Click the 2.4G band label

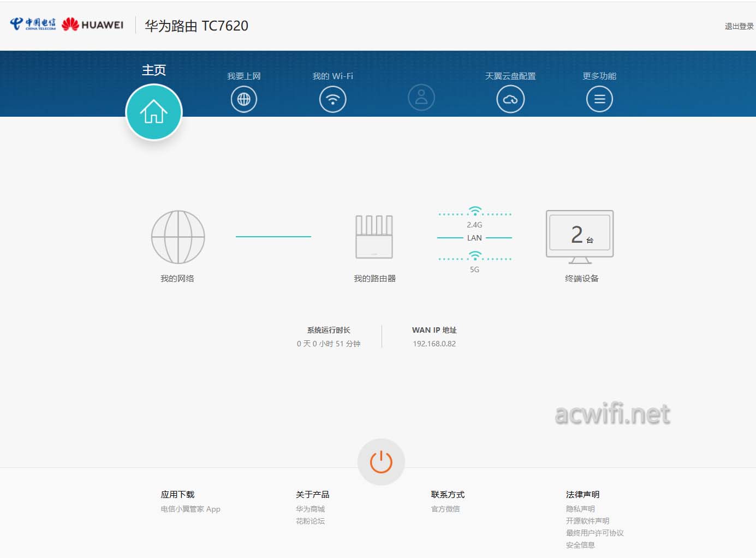474,225
